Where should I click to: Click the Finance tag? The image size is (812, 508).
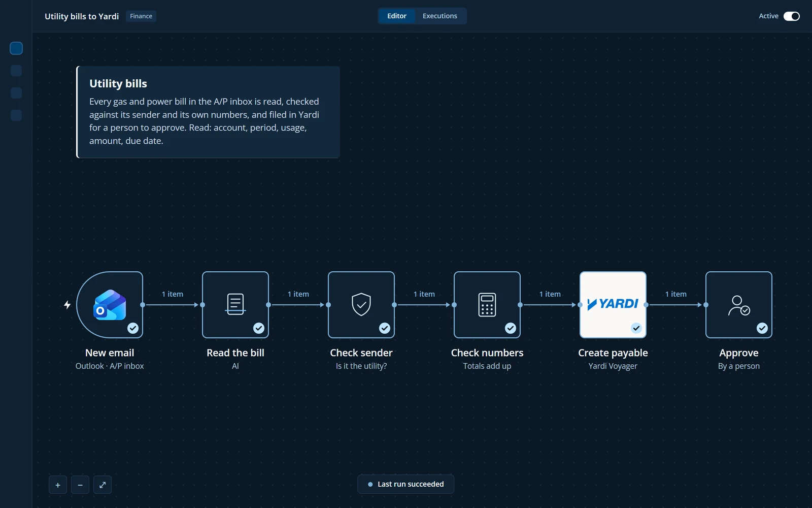(141, 16)
